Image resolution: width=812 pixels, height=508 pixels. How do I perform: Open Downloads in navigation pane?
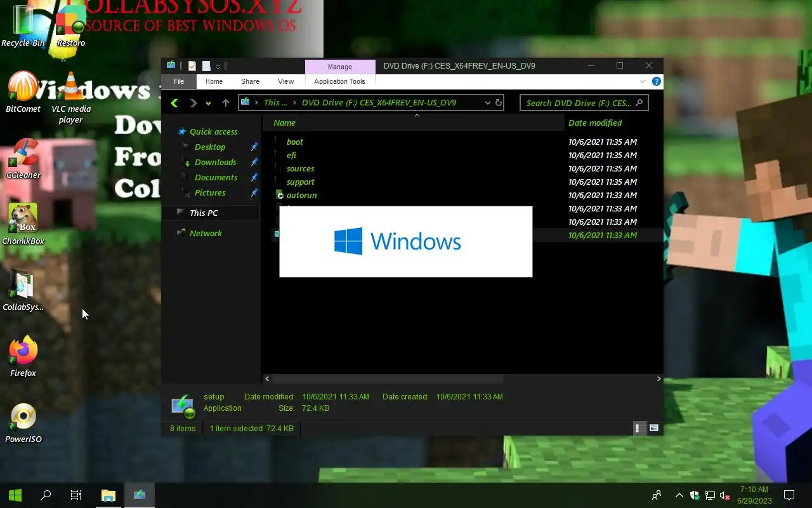click(216, 162)
